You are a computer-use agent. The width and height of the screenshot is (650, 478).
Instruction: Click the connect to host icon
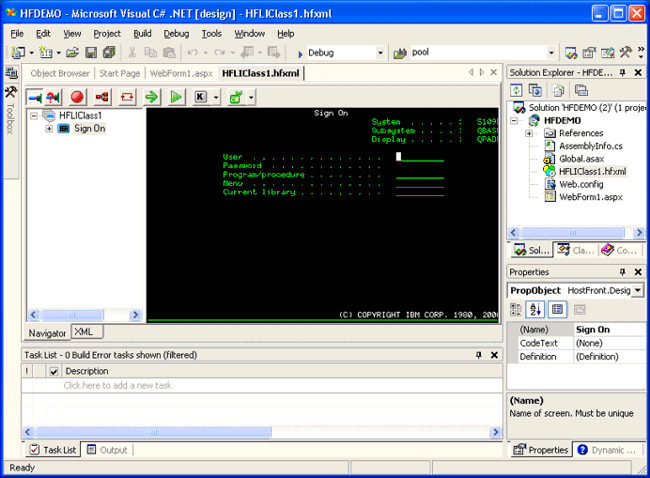click(x=35, y=97)
